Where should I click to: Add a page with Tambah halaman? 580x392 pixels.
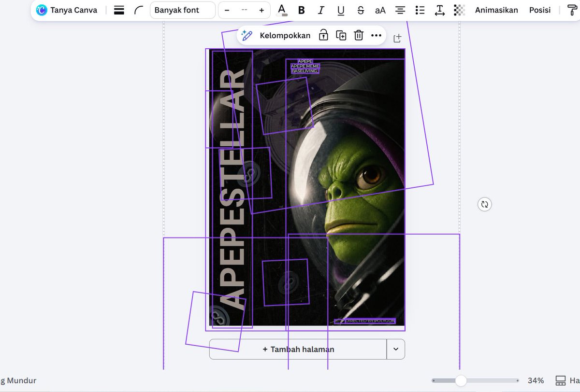pyautogui.click(x=298, y=349)
